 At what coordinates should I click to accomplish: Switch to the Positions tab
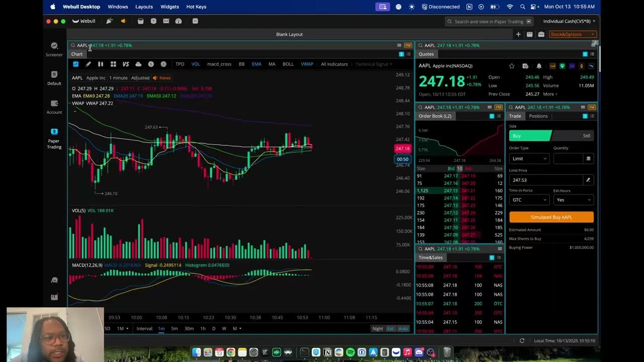pos(538,116)
